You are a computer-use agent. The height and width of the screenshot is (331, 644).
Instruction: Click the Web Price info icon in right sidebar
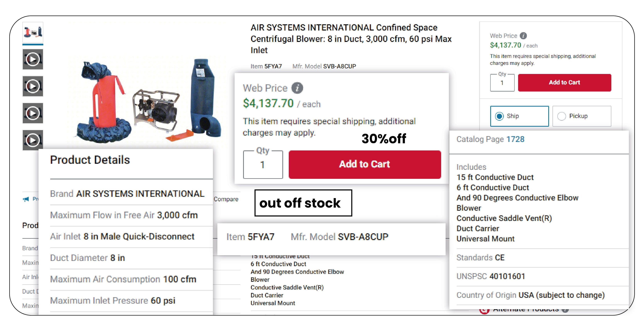tap(523, 36)
